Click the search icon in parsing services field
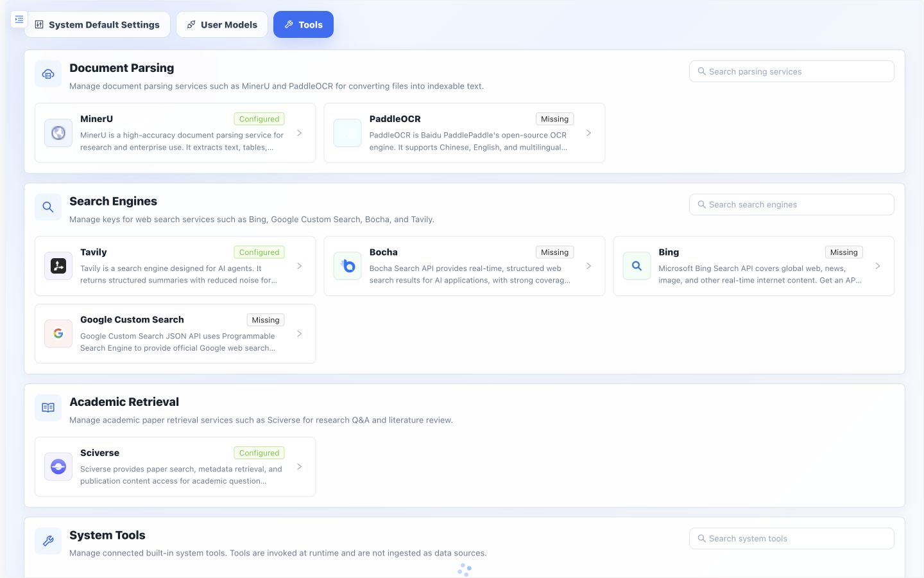The width and height of the screenshot is (924, 578). (702, 71)
